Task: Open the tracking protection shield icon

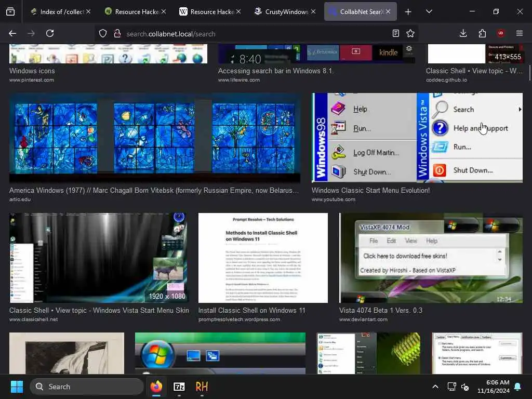Action: coord(103,34)
